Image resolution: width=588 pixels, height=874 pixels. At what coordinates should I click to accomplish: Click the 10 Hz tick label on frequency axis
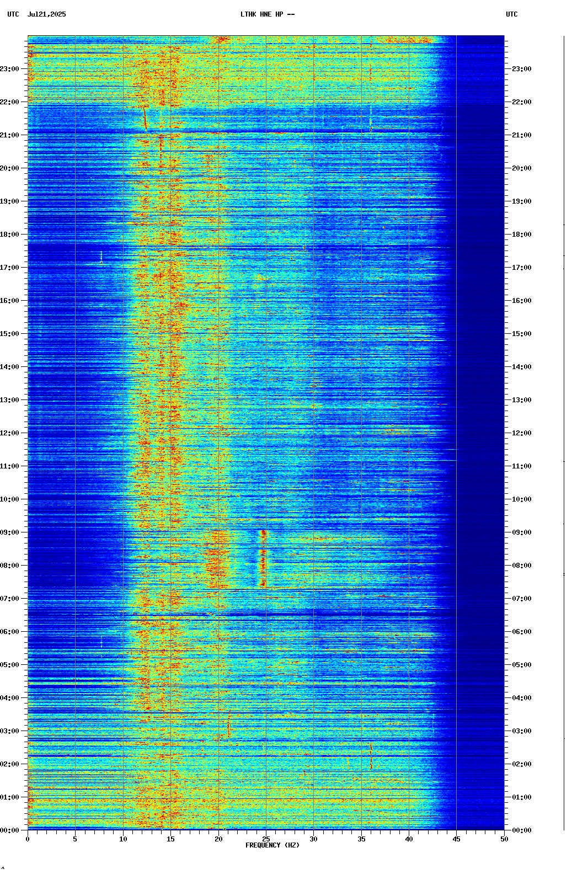[x=123, y=839]
